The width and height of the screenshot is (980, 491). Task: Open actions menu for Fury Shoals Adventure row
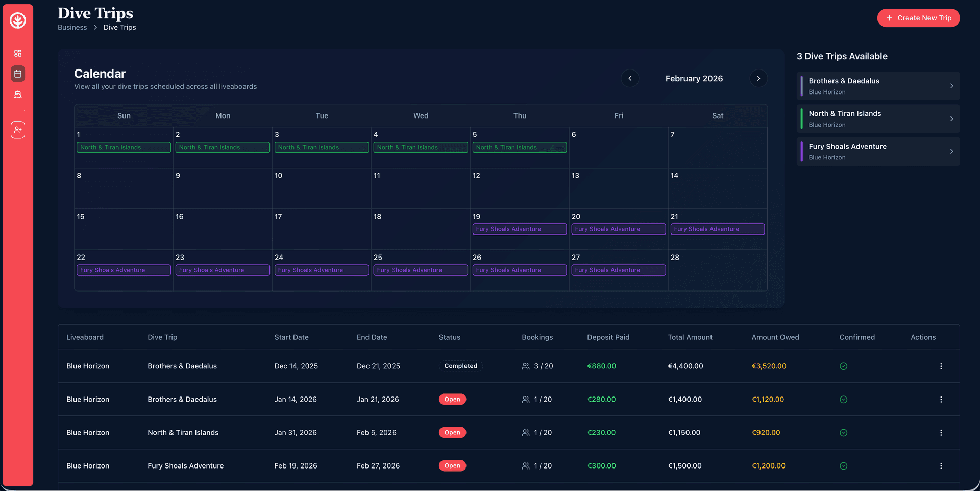tap(941, 465)
